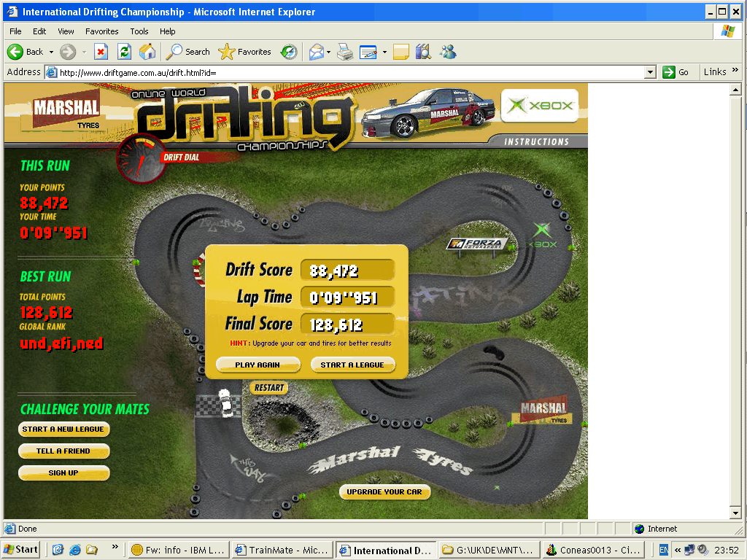The image size is (747, 560).
Task: Click the language indicator in the system tray
Action: (x=664, y=550)
